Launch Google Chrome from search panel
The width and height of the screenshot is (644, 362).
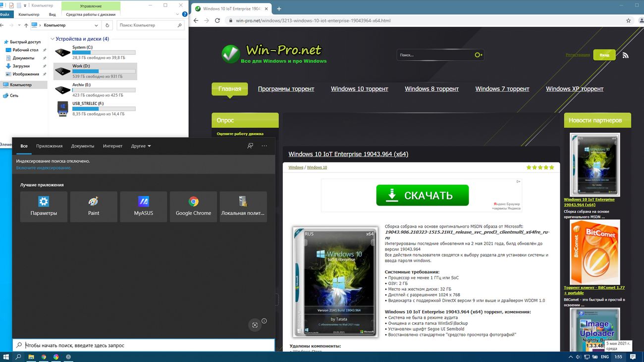(x=193, y=207)
